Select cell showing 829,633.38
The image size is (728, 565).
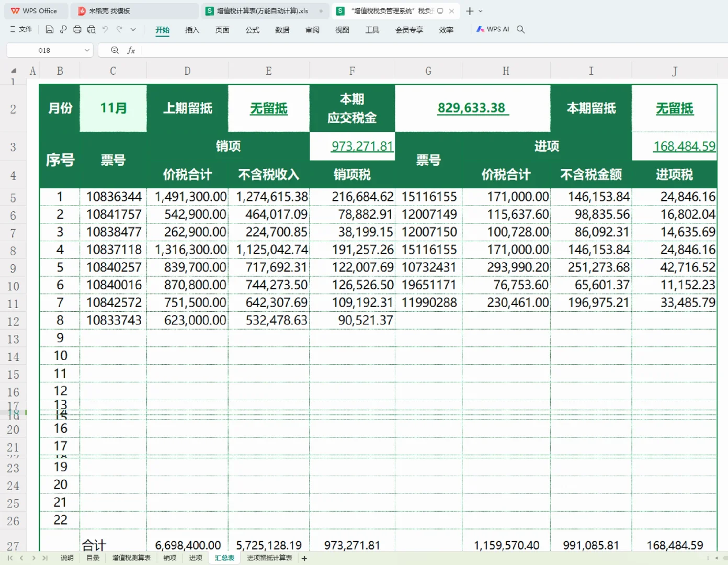click(x=473, y=108)
